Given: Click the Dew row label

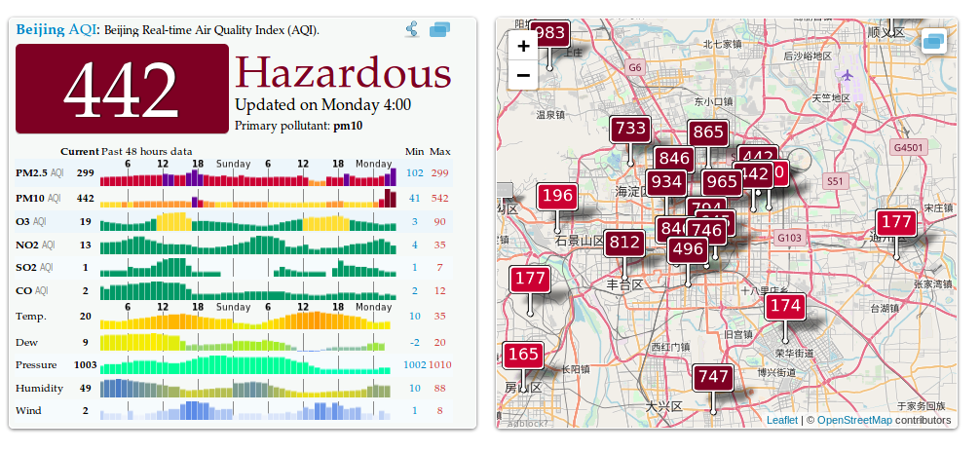Looking at the screenshot, I should (26, 342).
